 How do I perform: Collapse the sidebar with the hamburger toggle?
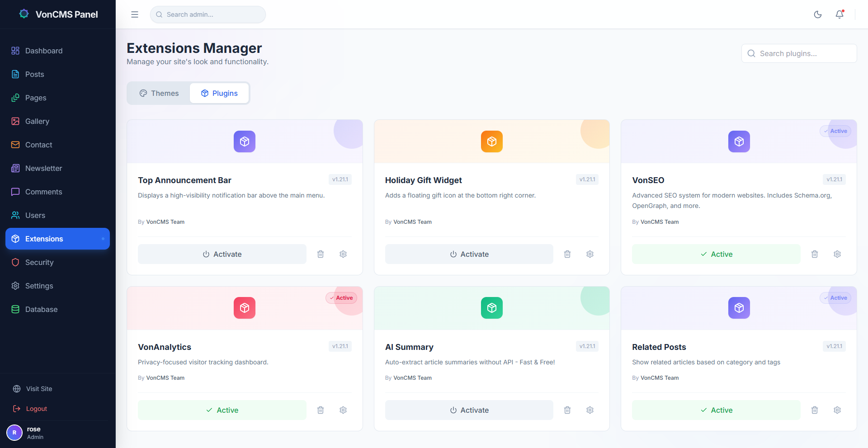point(134,14)
